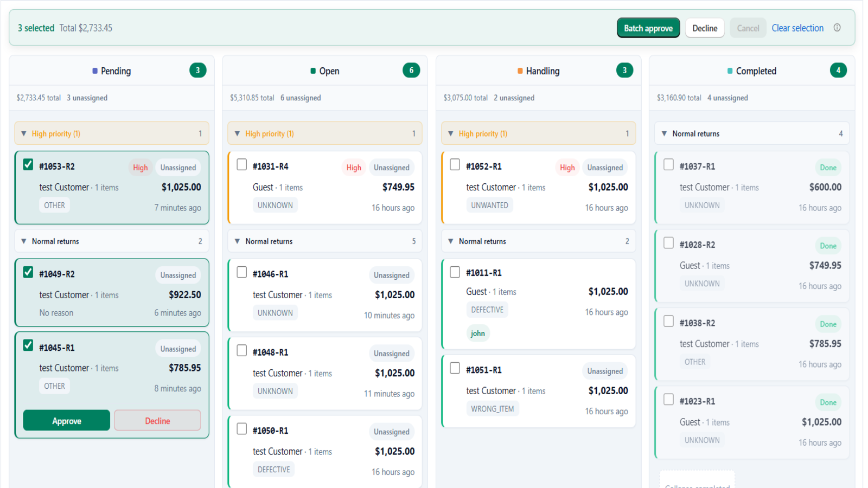
Task: Click the Pending column header
Action: (x=112, y=71)
